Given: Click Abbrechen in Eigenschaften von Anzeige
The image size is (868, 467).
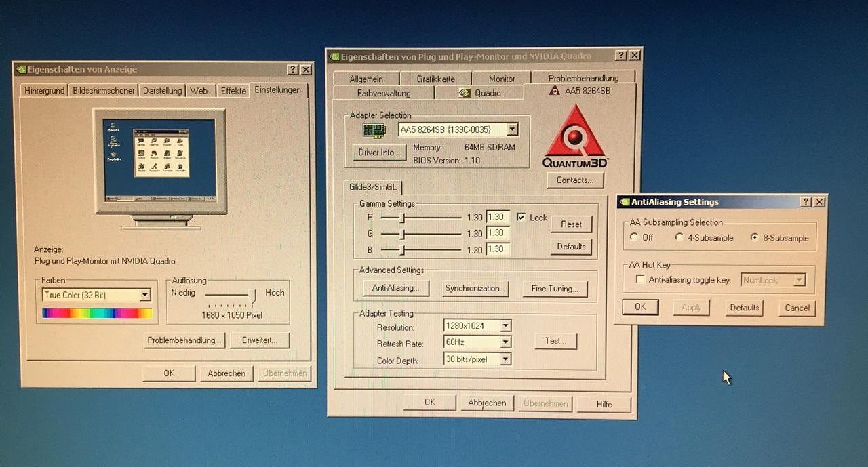Looking at the screenshot, I should tap(226, 373).
